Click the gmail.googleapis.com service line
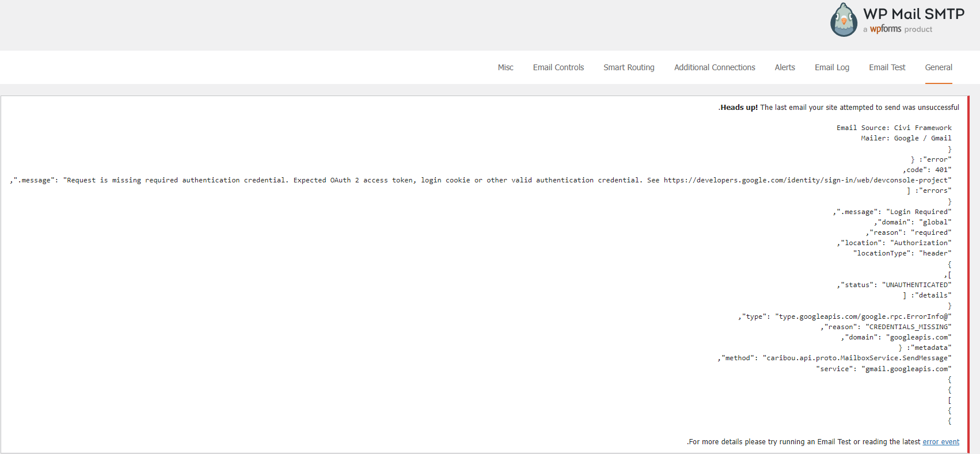The width and height of the screenshot is (980, 454). point(883,369)
